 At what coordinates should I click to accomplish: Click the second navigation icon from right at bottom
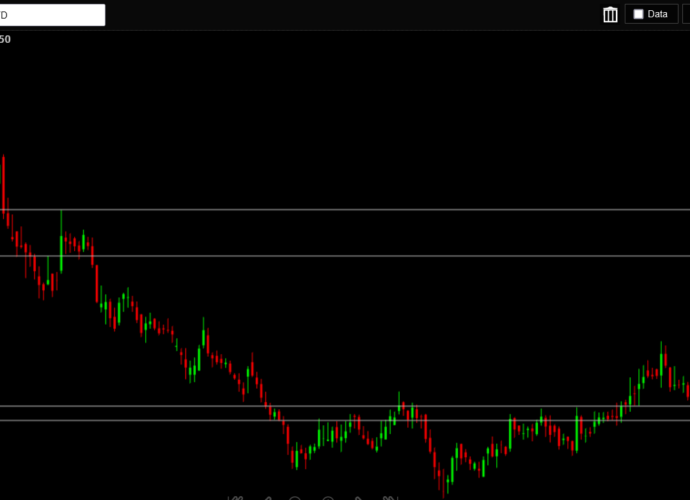point(357,497)
